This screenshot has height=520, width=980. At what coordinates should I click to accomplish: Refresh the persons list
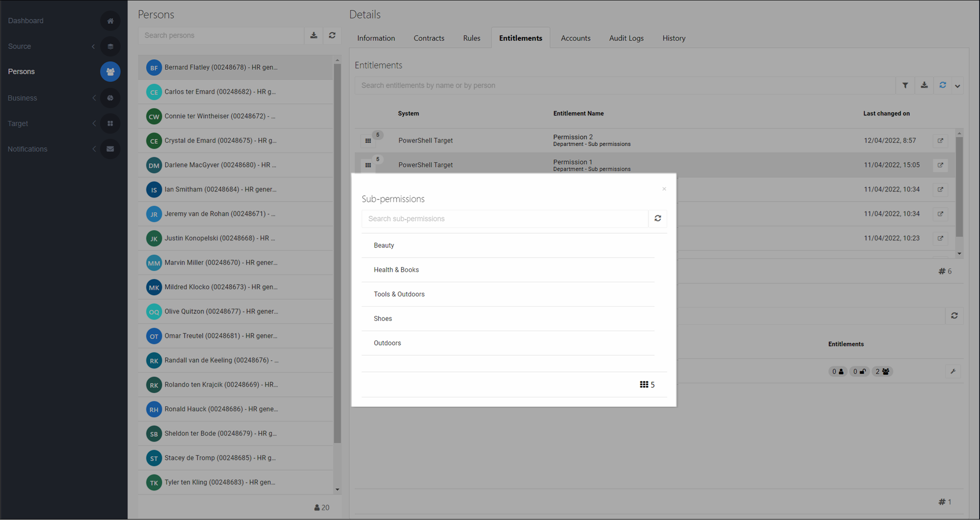click(x=332, y=35)
